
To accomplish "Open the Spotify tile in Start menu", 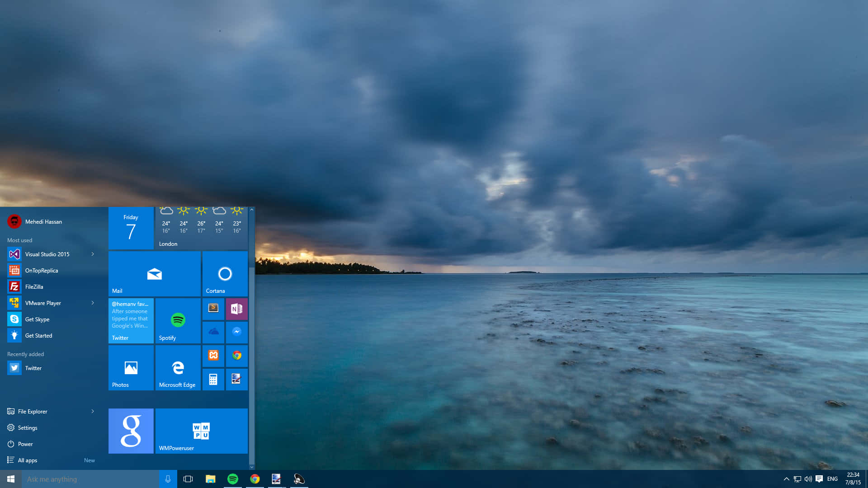I will [x=178, y=321].
